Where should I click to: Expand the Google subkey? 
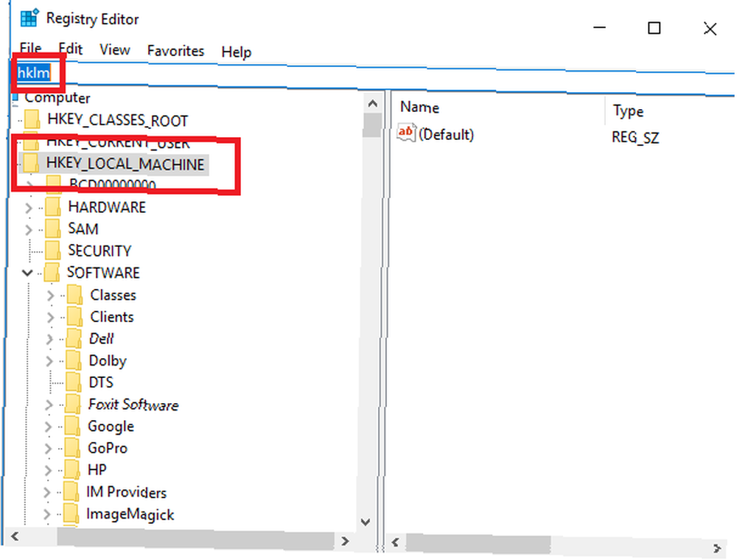pyautogui.click(x=48, y=427)
